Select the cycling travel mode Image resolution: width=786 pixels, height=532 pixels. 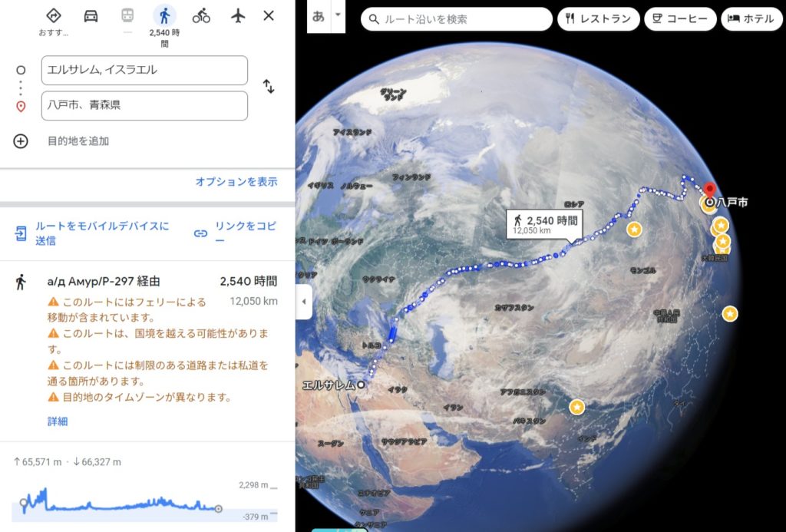coord(201,16)
